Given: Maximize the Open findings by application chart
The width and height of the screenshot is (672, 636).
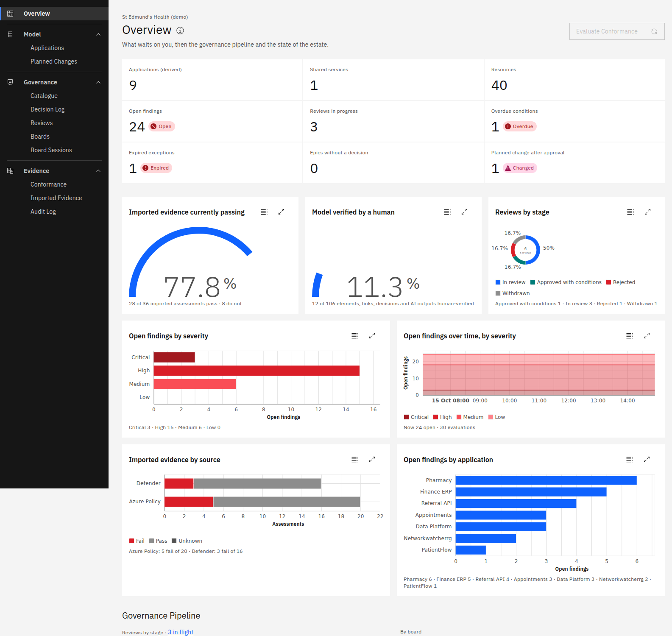Looking at the screenshot, I should 647,460.
